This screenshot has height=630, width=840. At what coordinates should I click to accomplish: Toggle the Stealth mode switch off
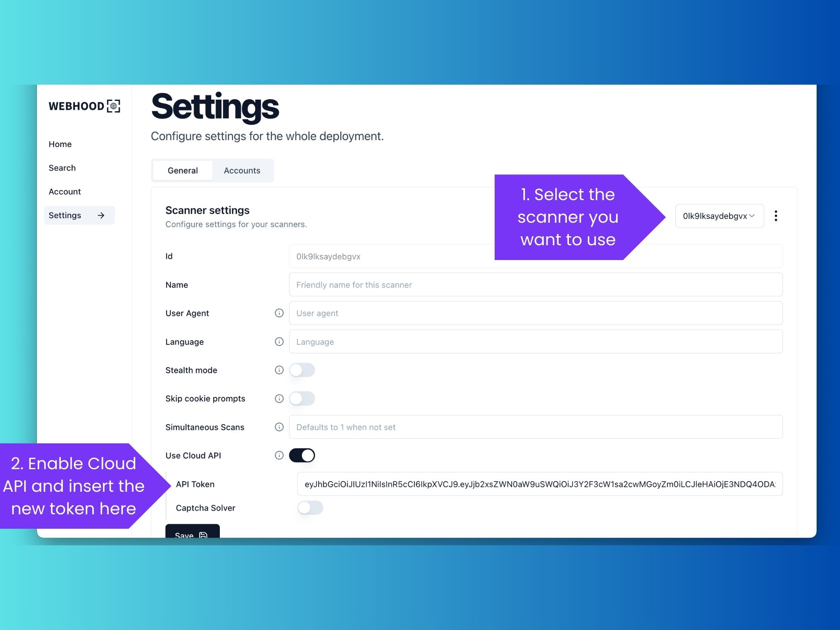click(x=302, y=369)
